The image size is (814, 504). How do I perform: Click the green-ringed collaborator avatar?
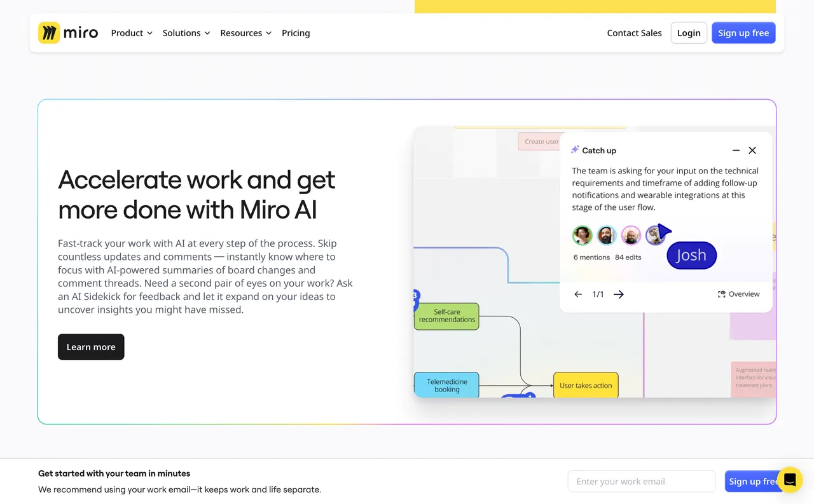click(x=582, y=235)
